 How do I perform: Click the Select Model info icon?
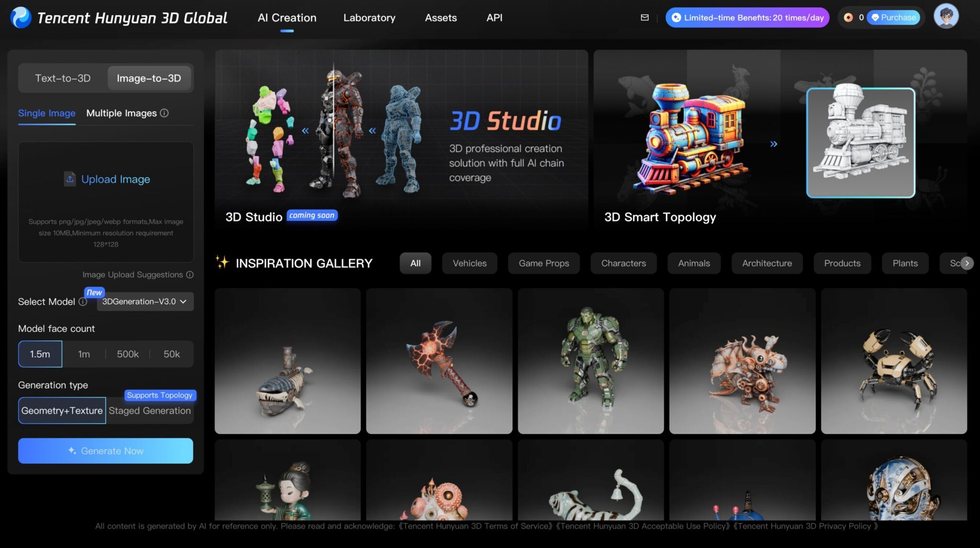click(82, 302)
